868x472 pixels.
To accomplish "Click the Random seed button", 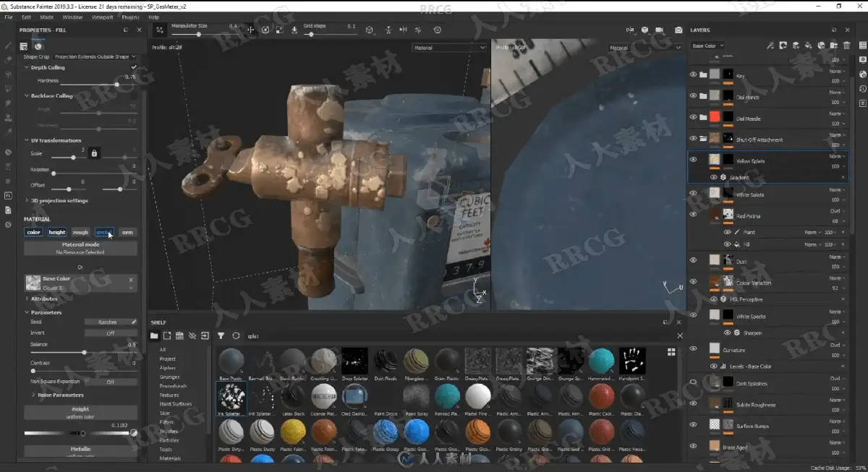I will coord(111,322).
